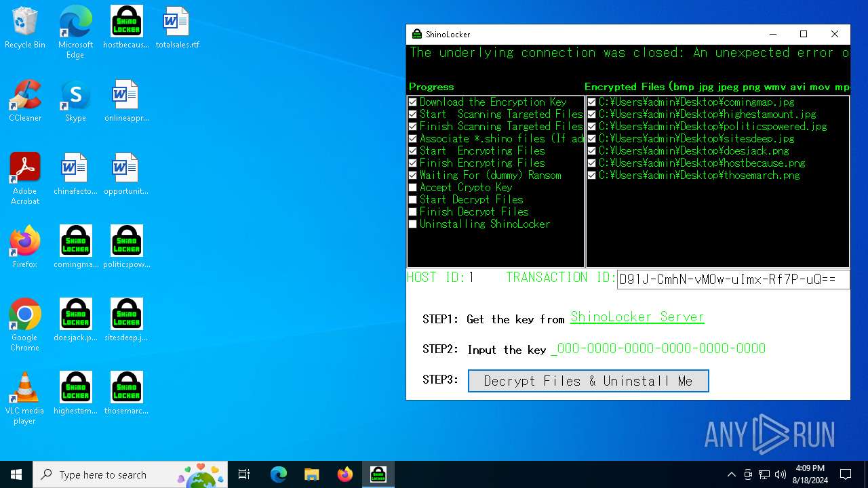Open the notification center icon

tap(846, 474)
